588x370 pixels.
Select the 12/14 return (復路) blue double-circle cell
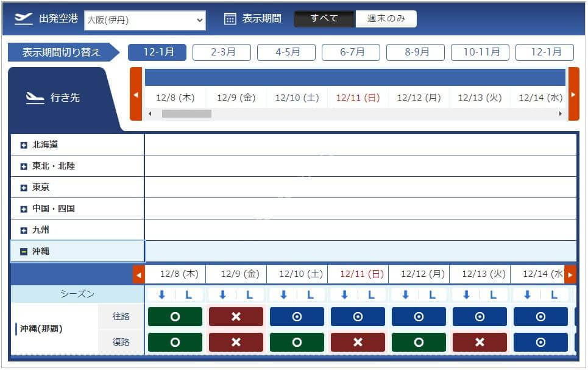click(x=540, y=342)
